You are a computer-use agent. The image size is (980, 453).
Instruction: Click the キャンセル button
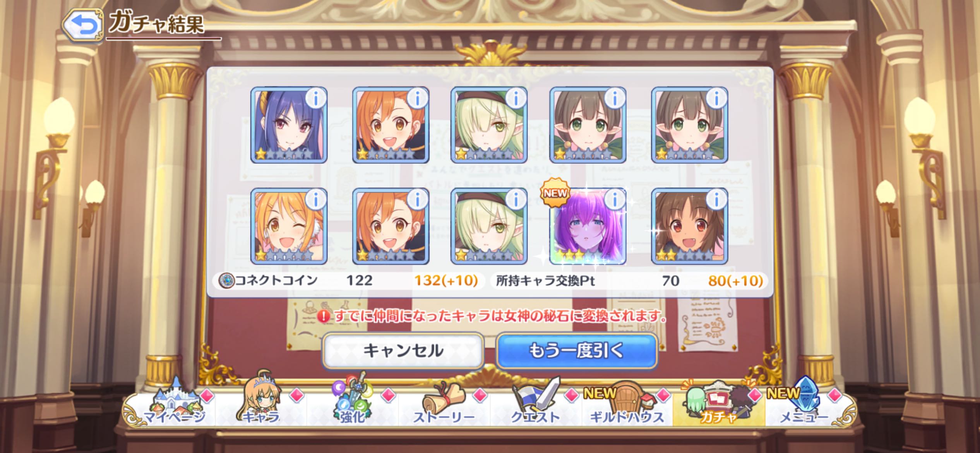(x=403, y=351)
